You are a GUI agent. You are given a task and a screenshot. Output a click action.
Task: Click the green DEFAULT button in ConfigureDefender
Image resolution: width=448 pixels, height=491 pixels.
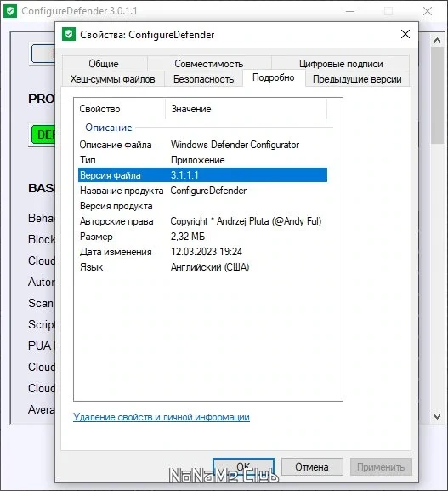point(43,134)
